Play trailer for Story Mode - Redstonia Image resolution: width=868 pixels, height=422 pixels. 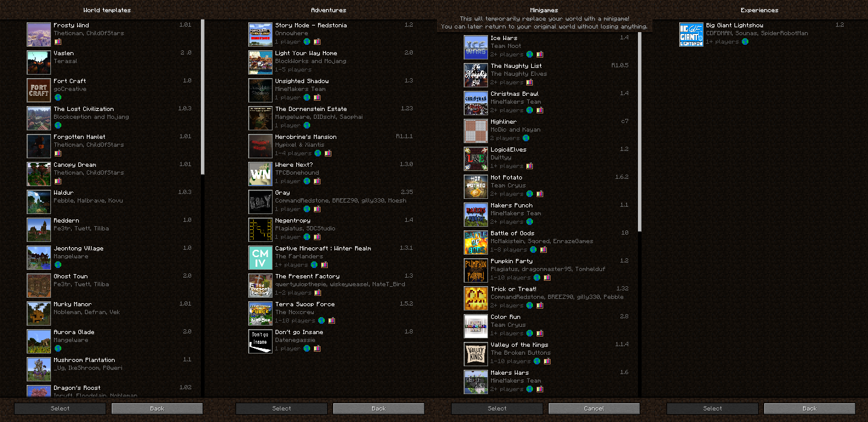coord(317,42)
